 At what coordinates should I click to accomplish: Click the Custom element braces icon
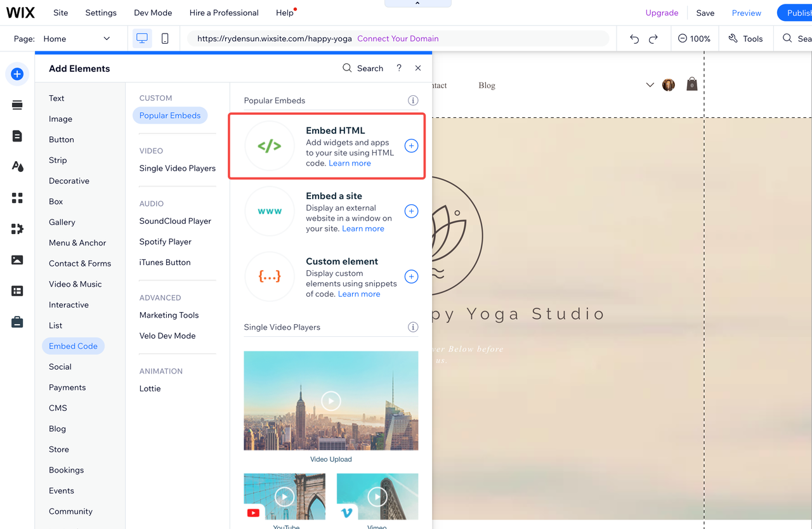click(x=270, y=277)
